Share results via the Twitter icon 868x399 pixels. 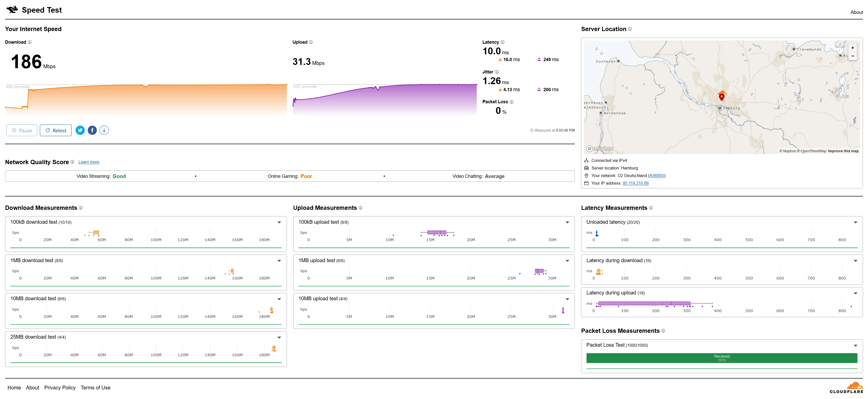tap(80, 130)
